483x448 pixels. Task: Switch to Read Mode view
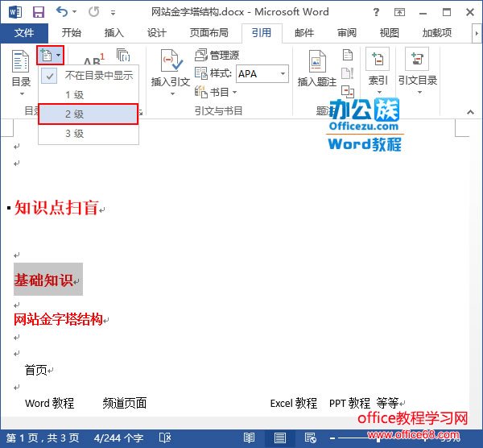coord(249,438)
